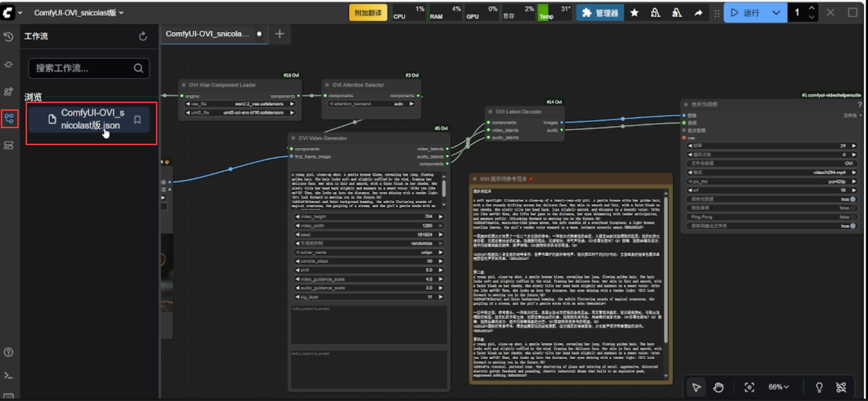Screen dimensions: 868x401
Task: Bookmark the ComfyUI-OVI_snicolast版.json workflow
Action: 137,119
